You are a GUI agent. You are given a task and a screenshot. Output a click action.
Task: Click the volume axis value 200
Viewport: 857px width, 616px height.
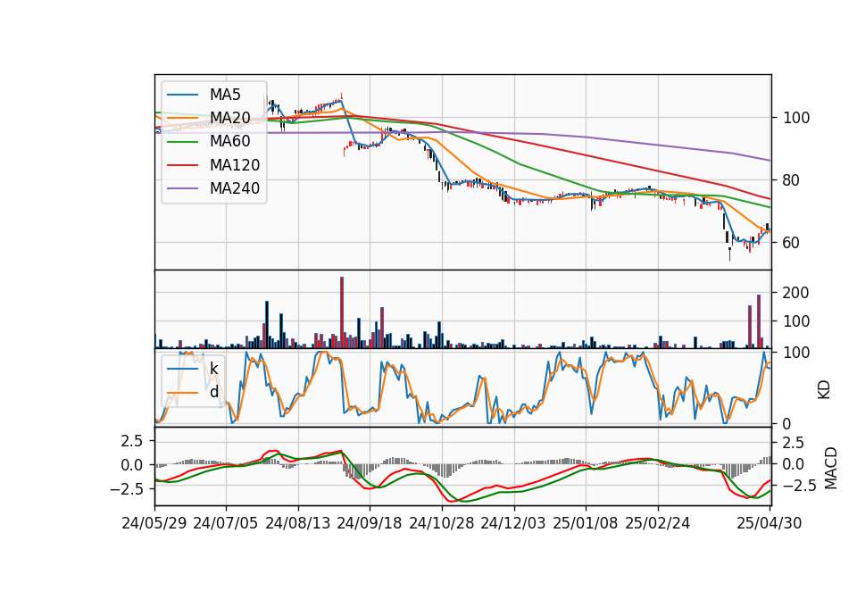click(x=796, y=293)
